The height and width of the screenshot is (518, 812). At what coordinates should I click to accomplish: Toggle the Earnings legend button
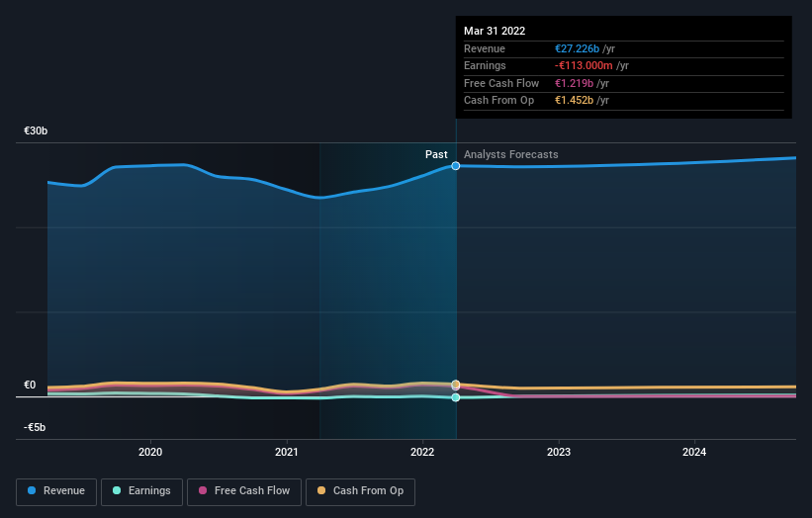[x=141, y=491]
